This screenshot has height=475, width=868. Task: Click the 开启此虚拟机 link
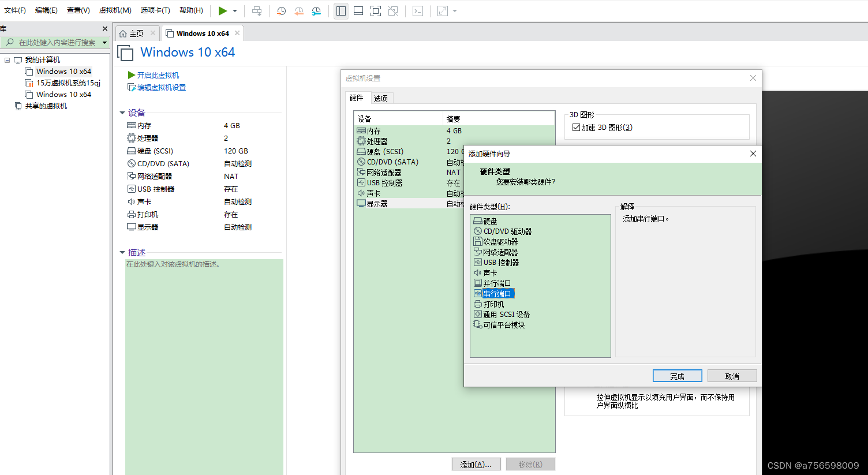coord(158,75)
